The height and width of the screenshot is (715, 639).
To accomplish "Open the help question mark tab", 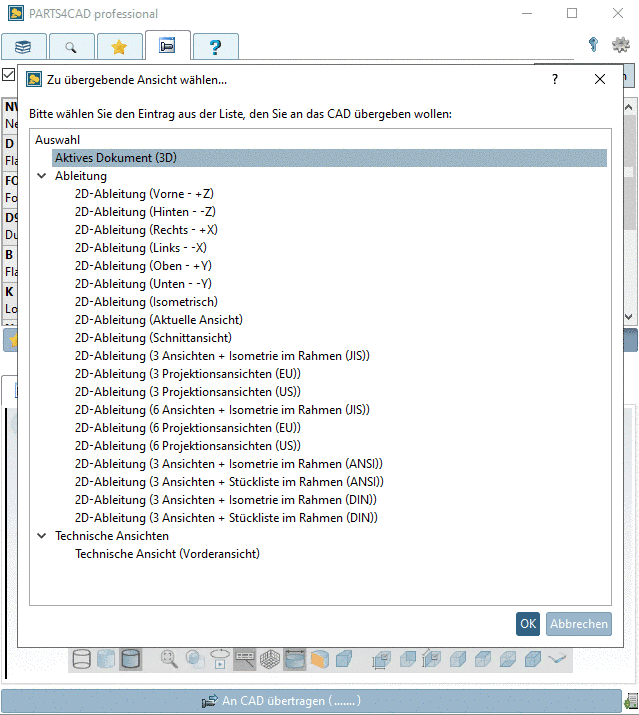I will (x=215, y=47).
